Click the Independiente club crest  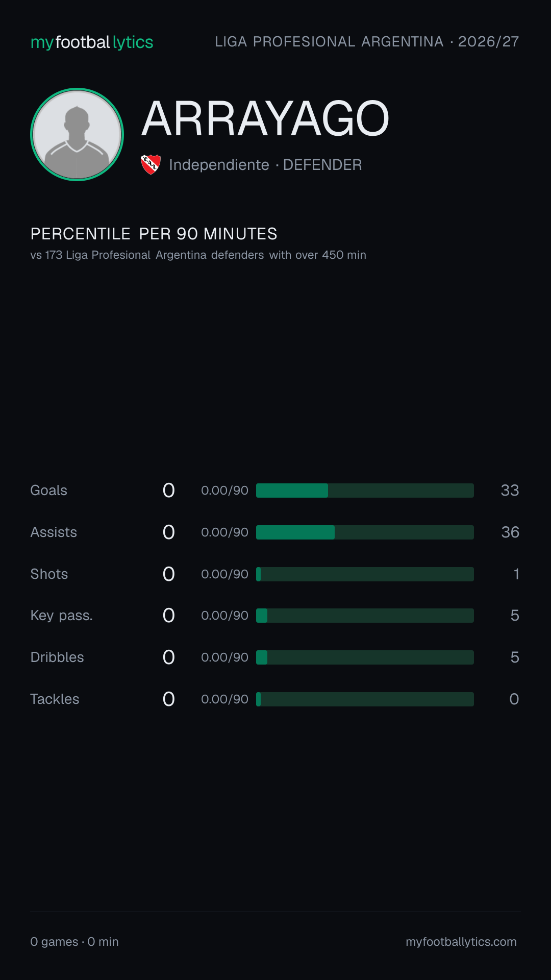[x=151, y=164]
